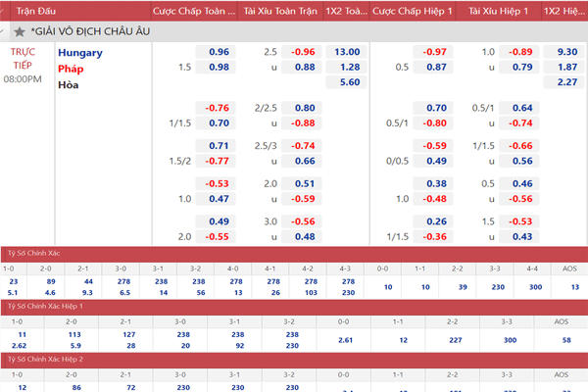Select Hungary first-half 1X2 odds 9.30
Viewport: 588px width, 392px height.
click(565, 51)
